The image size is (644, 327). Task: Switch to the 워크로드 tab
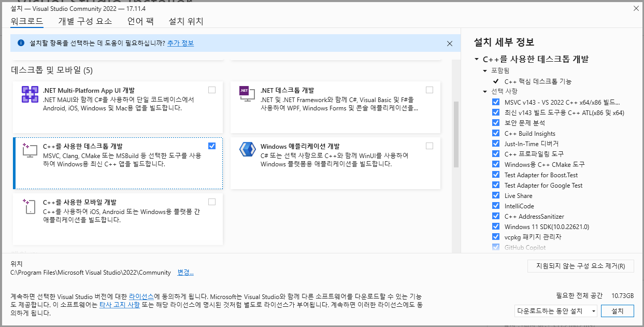(27, 21)
